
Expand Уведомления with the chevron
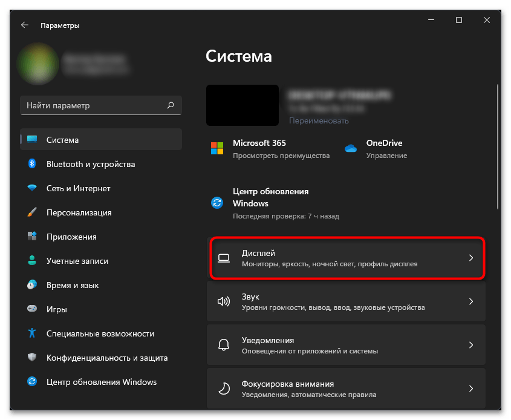[471, 345]
